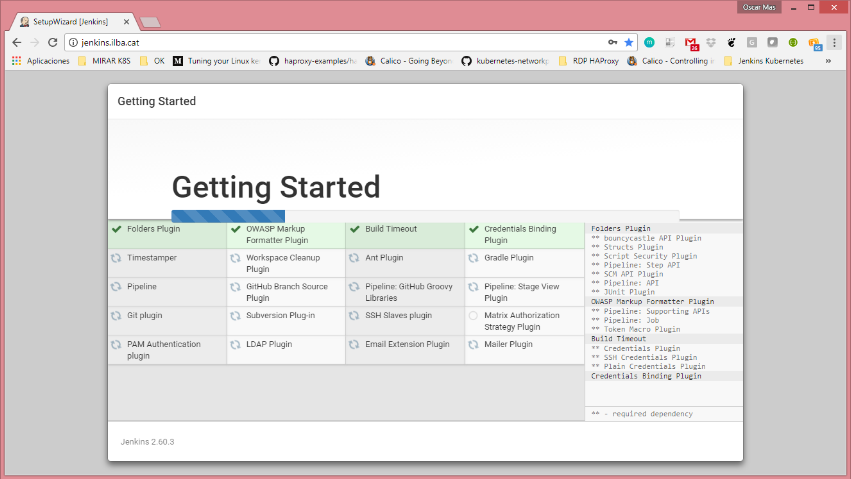Open the MIRAR K8S bookmark folder
This screenshot has height=479, width=851.
click(104, 61)
